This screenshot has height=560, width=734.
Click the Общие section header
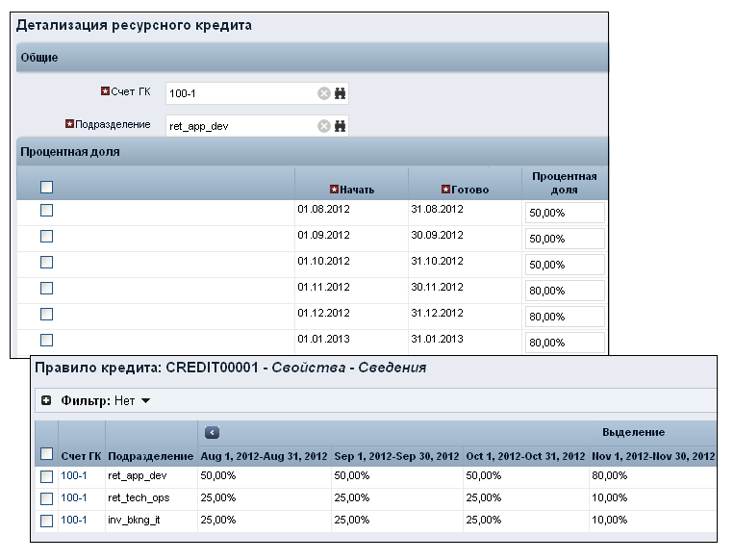click(x=313, y=58)
